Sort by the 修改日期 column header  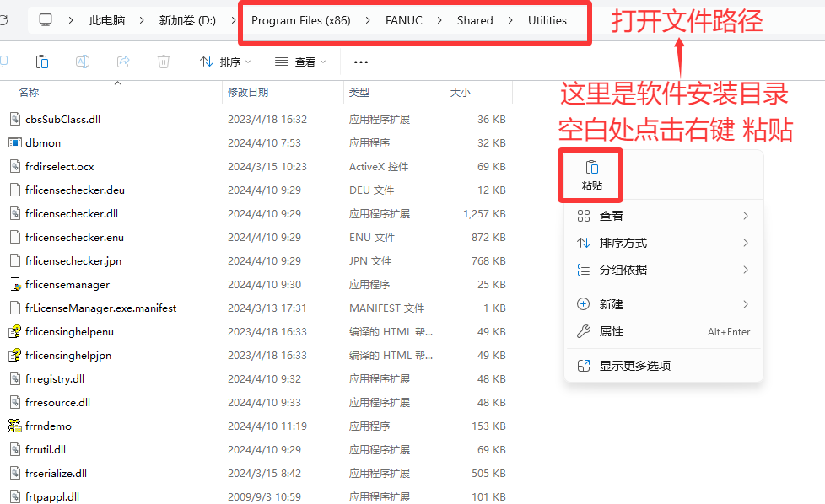248,92
